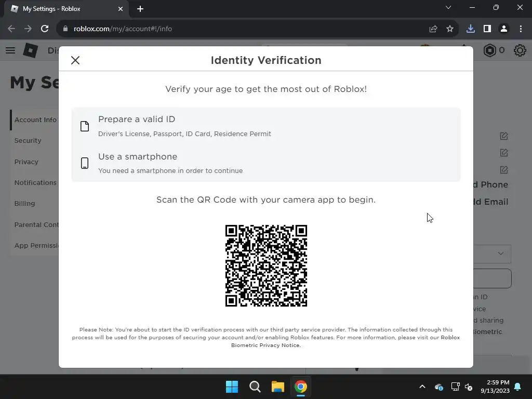Image resolution: width=532 pixels, height=399 pixels.
Task: Open File Explorer from taskbar
Action: [277, 387]
